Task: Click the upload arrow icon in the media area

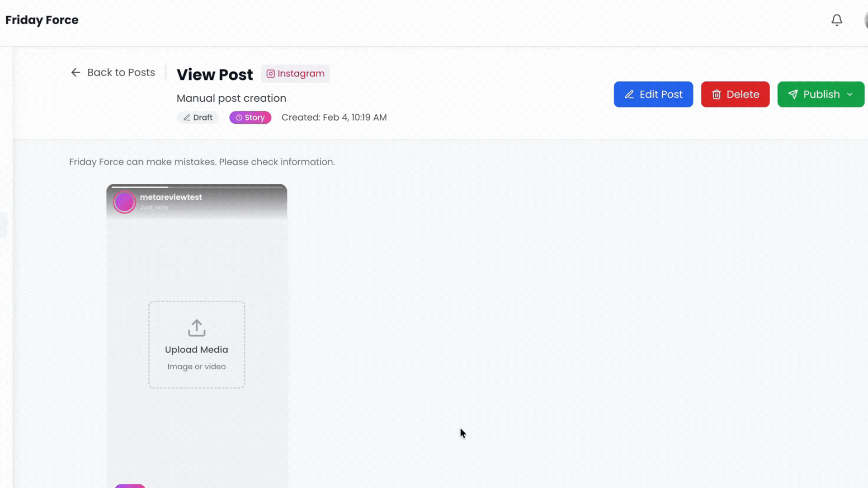Action: pyautogui.click(x=196, y=328)
